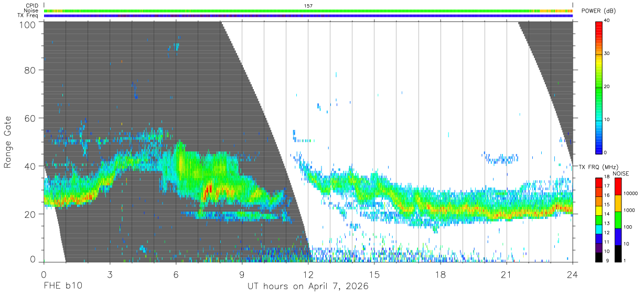Click the hour 21 tick label

pyautogui.click(x=507, y=274)
